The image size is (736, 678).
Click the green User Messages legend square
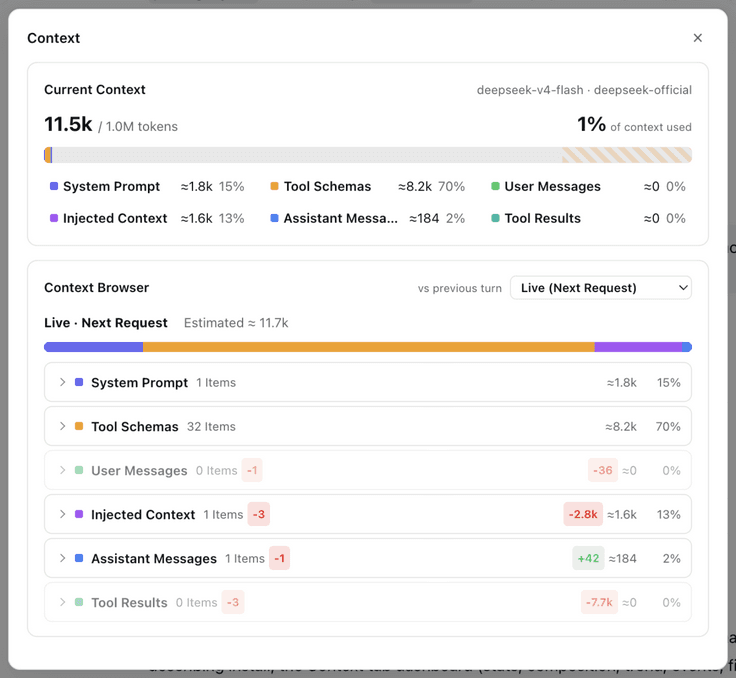(x=495, y=186)
